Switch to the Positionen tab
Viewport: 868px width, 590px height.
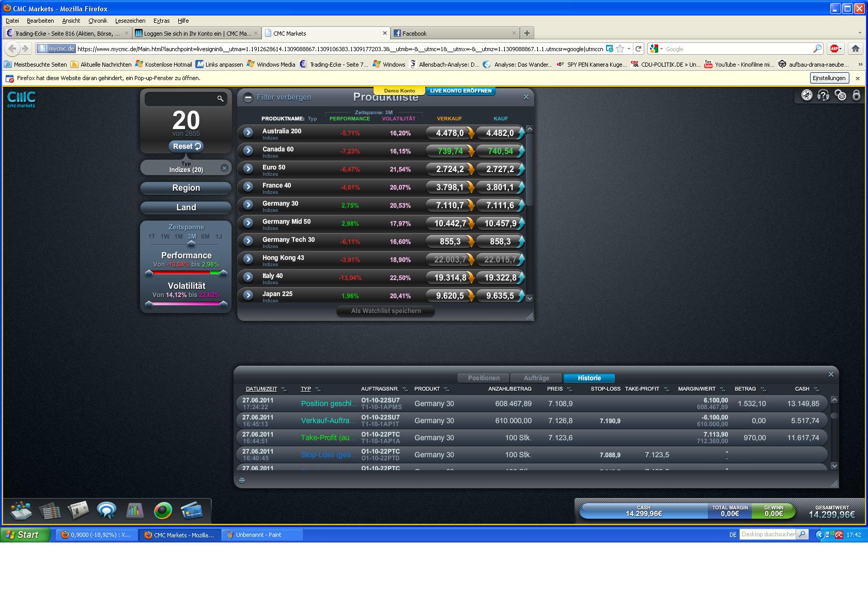[484, 378]
